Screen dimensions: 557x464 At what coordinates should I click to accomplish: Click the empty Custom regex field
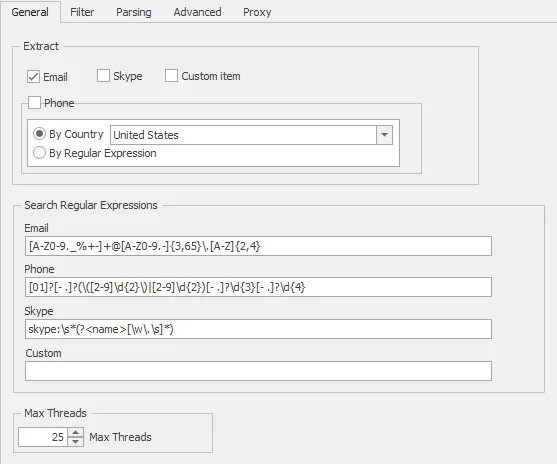click(x=258, y=371)
